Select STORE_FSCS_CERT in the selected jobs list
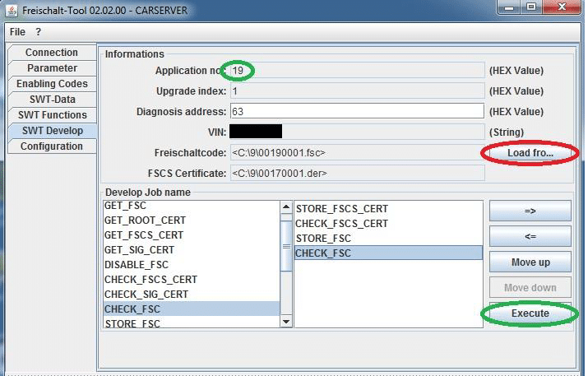Image resolution: width=588 pixels, height=376 pixels. [x=341, y=209]
